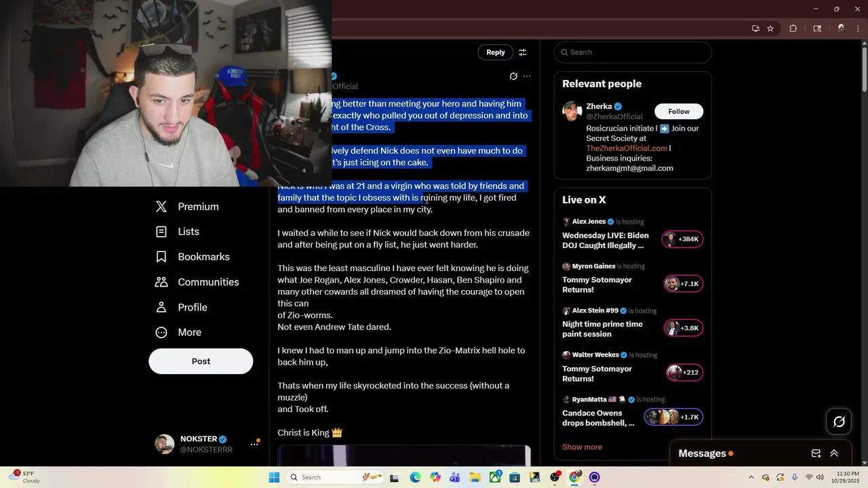
Task: Follow Zherka in Relevant people
Action: [679, 111]
